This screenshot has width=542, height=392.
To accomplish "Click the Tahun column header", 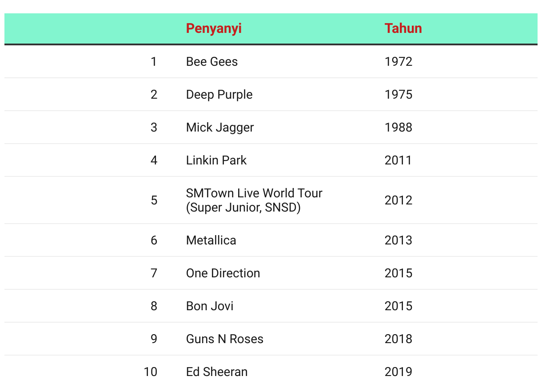I will click(x=403, y=28).
